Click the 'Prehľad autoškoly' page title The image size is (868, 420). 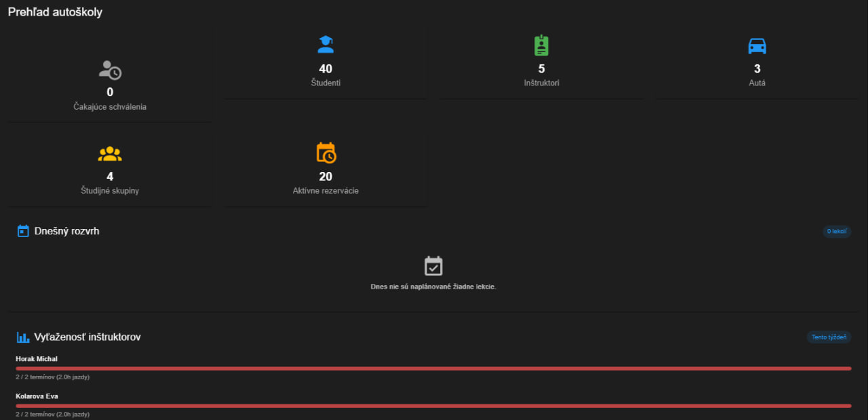tap(55, 12)
